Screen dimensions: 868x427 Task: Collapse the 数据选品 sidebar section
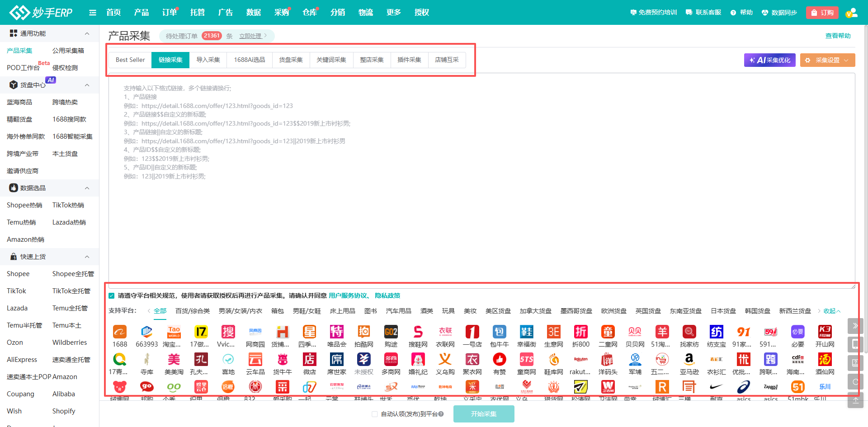(x=87, y=188)
